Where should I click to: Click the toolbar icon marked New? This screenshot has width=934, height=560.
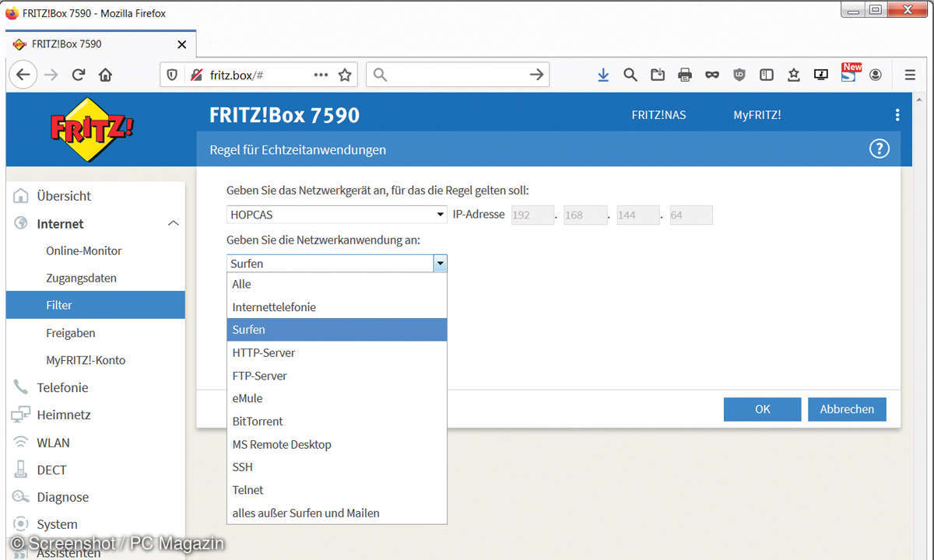click(850, 73)
